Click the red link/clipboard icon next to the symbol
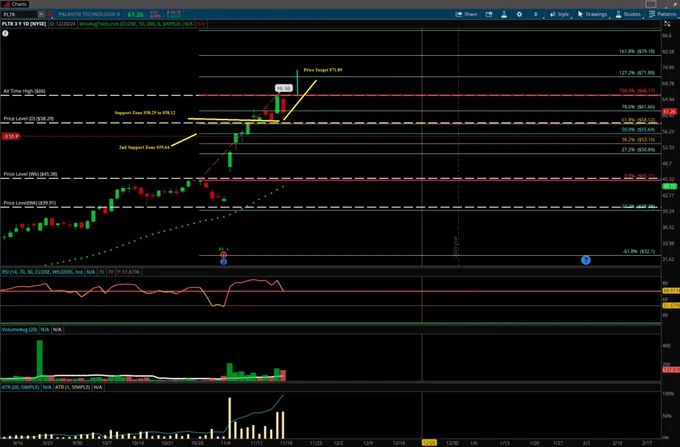Screen dimensions: 680x447 pos(50,15)
